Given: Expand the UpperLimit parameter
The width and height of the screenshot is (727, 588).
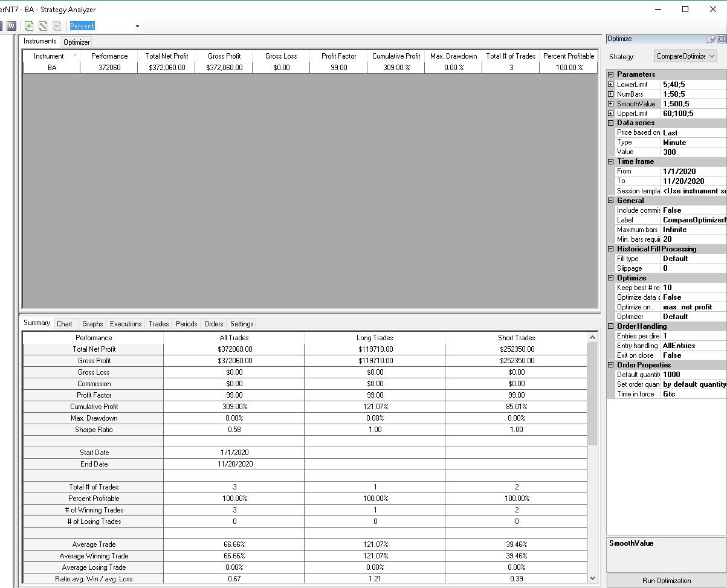Looking at the screenshot, I should click(x=610, y=114).
